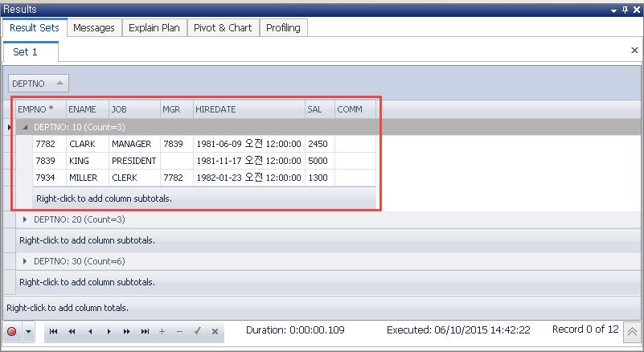644x352 pixels.
Task: Click the X cancel edit icon
Action: click(215, 331)
